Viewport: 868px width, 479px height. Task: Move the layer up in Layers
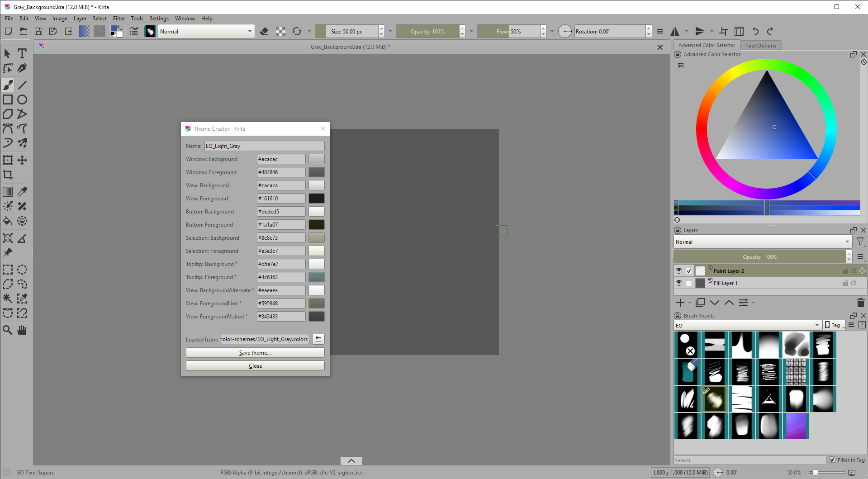point(729,303)
